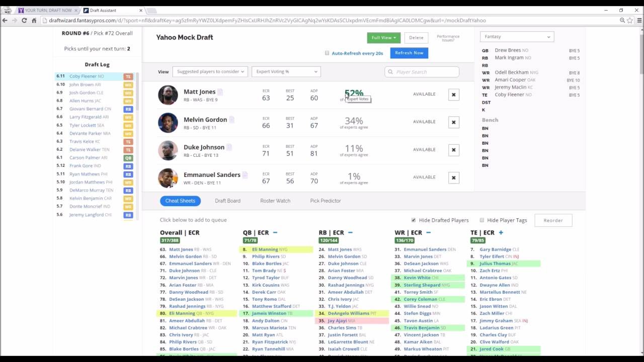
Task: Click the Delete button
Action: coord(416,38)
